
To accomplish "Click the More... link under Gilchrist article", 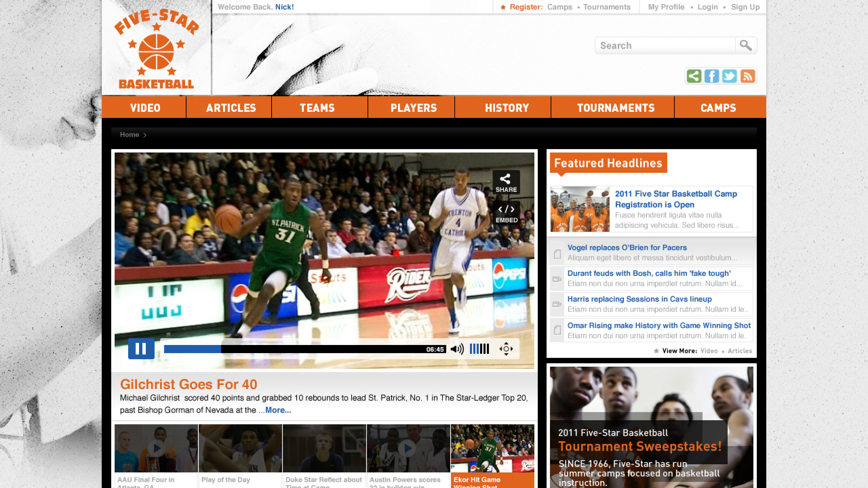I will point(278,410).
